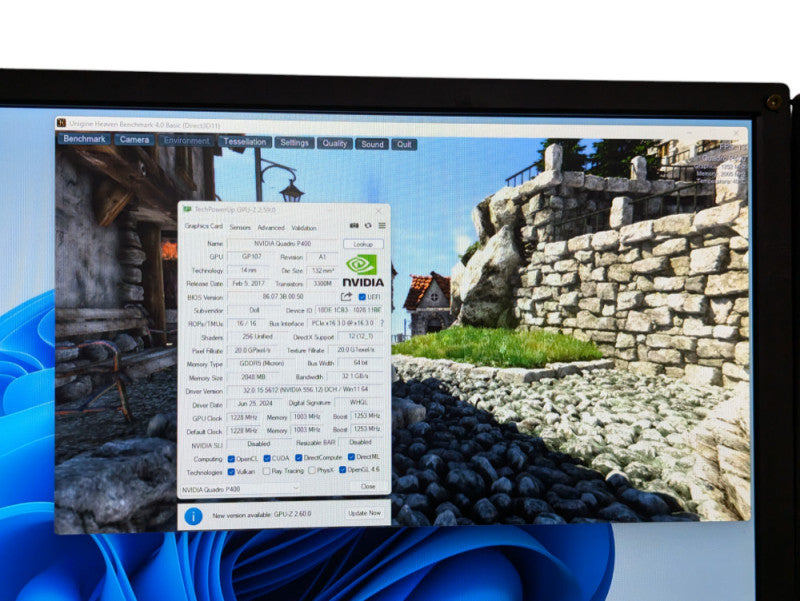Toggle the UEFI checkbox

(x=362, y=297)
